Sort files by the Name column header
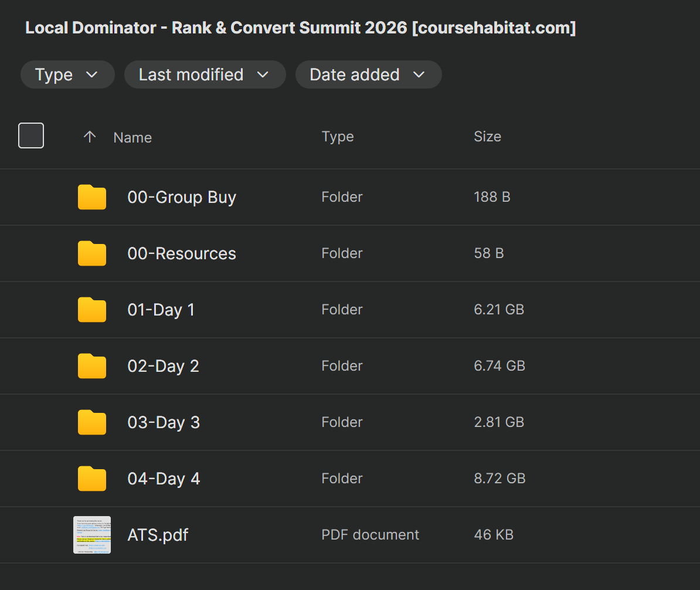 coord(132,137)
